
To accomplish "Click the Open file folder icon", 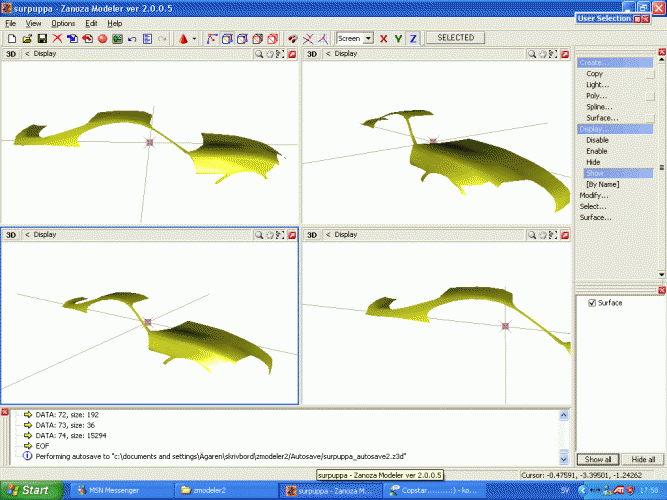I will pos(27,39).
